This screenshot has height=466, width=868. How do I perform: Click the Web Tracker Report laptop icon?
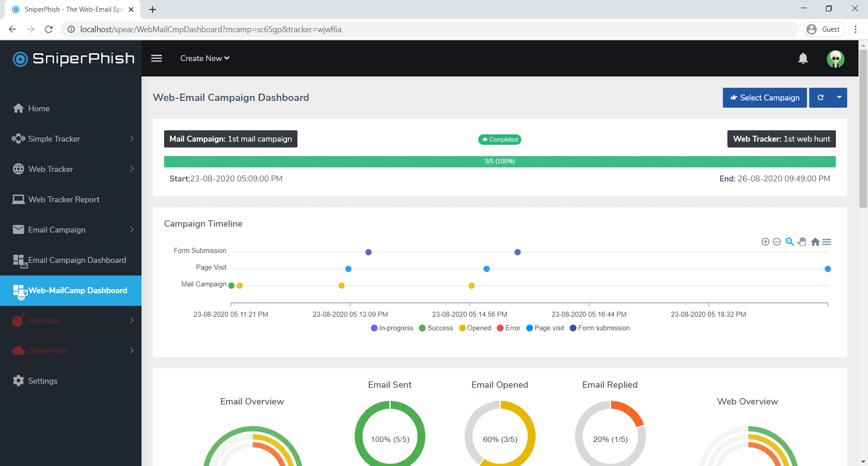click(19, 199)
